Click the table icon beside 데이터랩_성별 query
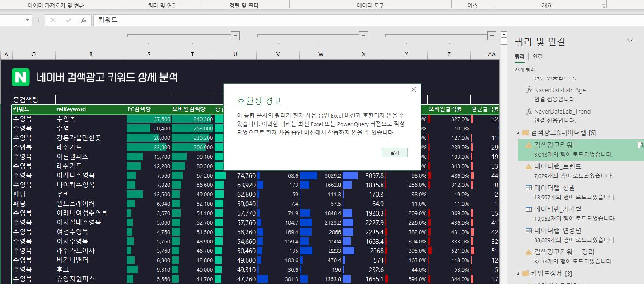 (x=529, y=188)
